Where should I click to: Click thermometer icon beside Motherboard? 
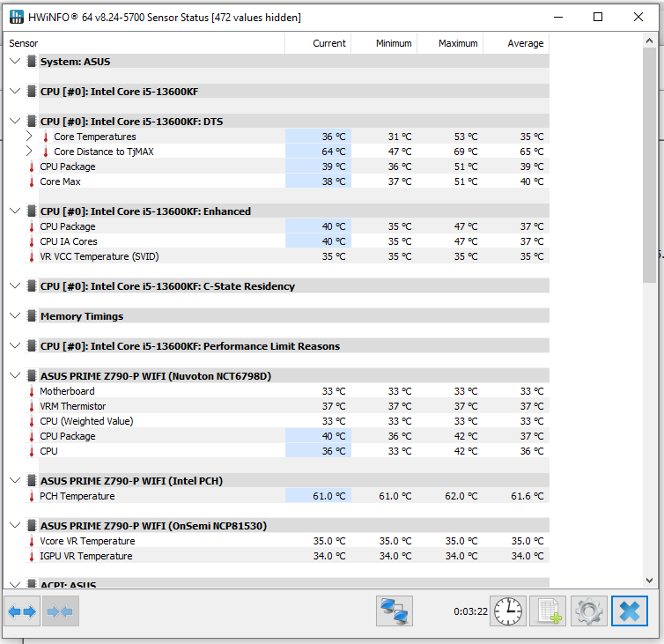pyautogui.click(x=32, y=391)
